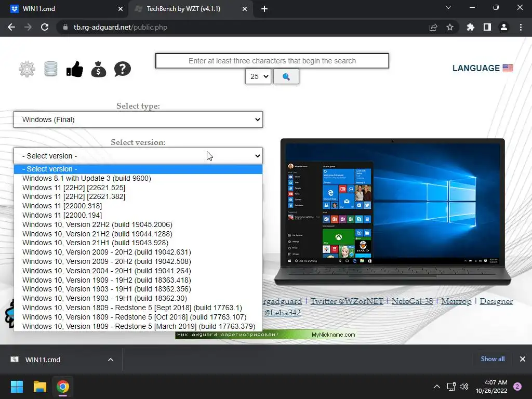Open the tab search chevron in title bar
This screenshot has width=532, height=399.
point(448,7)
